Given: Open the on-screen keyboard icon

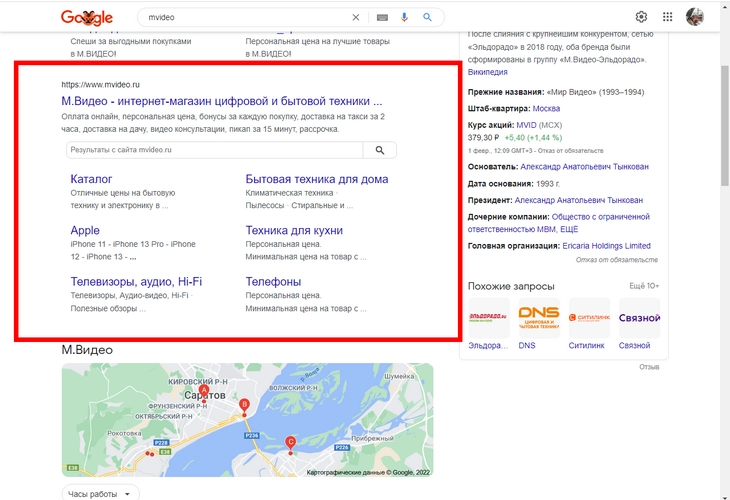Looking at the screenshot, I should pos(382,17).
